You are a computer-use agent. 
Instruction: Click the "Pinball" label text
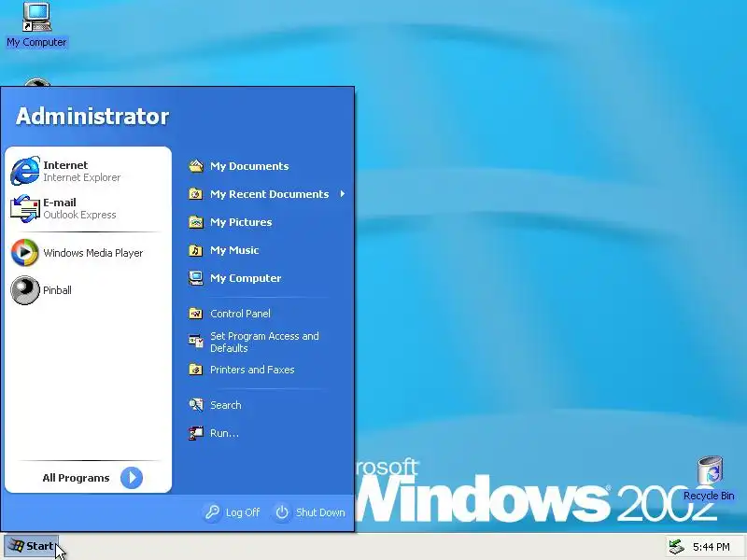point(57,290)
